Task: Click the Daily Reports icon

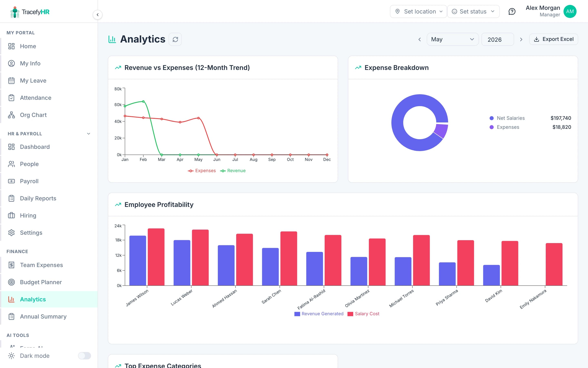Action: pos(11,198)
